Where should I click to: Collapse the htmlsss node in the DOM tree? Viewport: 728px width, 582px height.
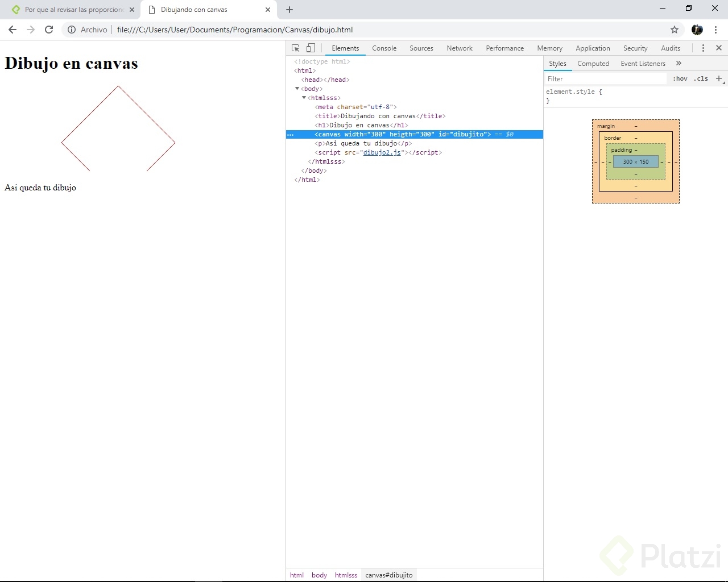(x=304, y=98)
